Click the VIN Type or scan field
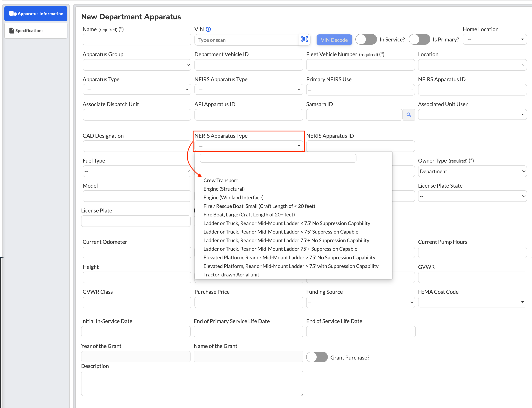The height and width of the screenshot is (408, 532). [247, 40]
